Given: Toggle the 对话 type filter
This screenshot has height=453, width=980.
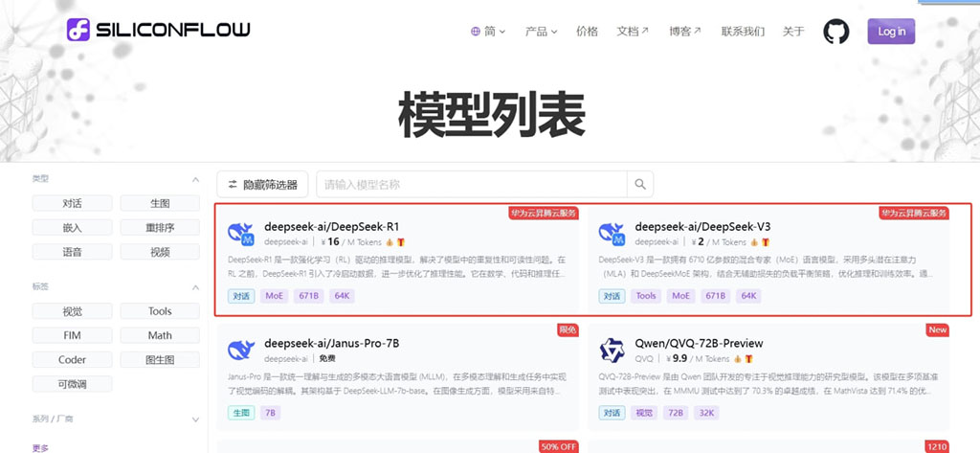Looking at the screenshot, I should click(x=73, y=203).
